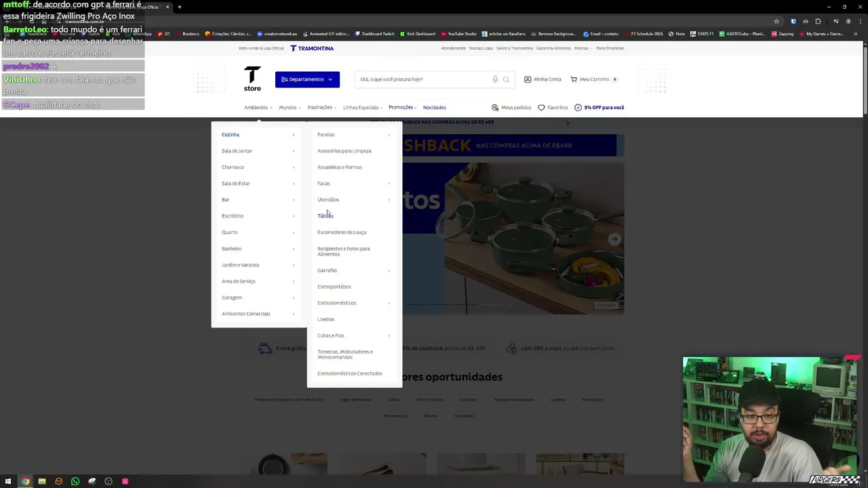
Task: Expand the Linhas Especiais dropdown
Action: 363,107
